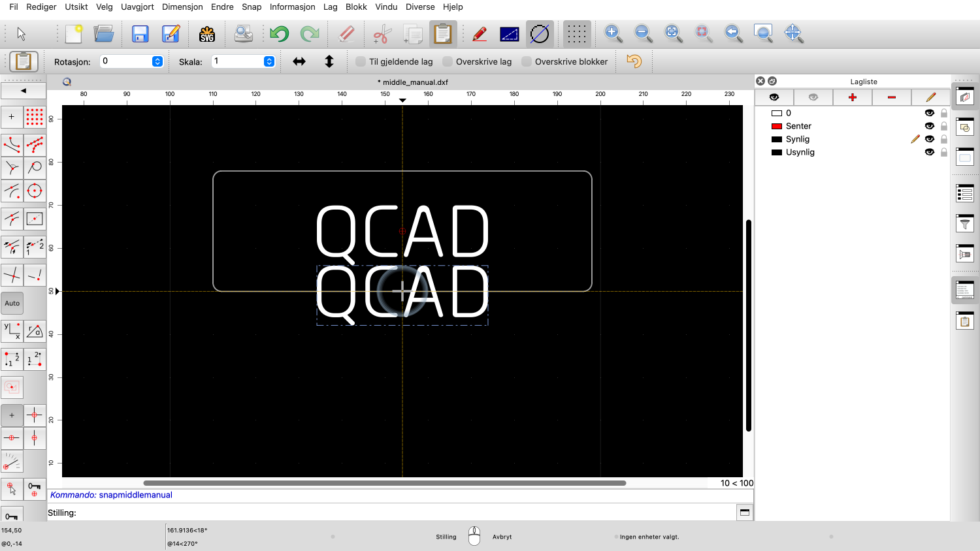Click the Auto snap button
980x551 pixels.
pyautogui.click(x=12, y=304)
